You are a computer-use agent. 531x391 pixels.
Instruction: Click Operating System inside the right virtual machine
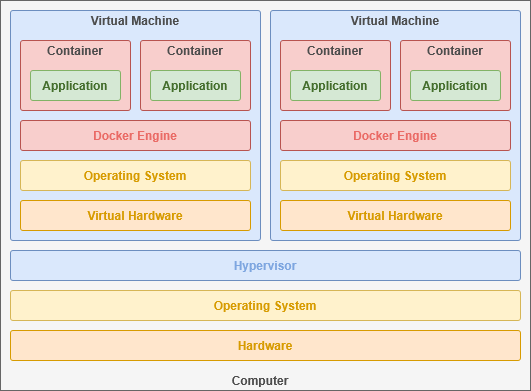coord(395,175)
